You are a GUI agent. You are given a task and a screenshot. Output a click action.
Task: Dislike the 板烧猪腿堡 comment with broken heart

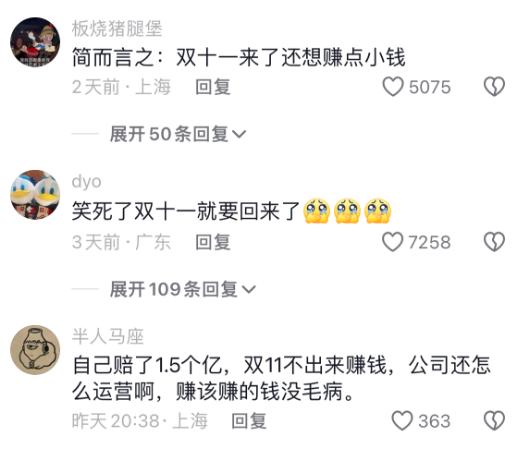(494, 87)
